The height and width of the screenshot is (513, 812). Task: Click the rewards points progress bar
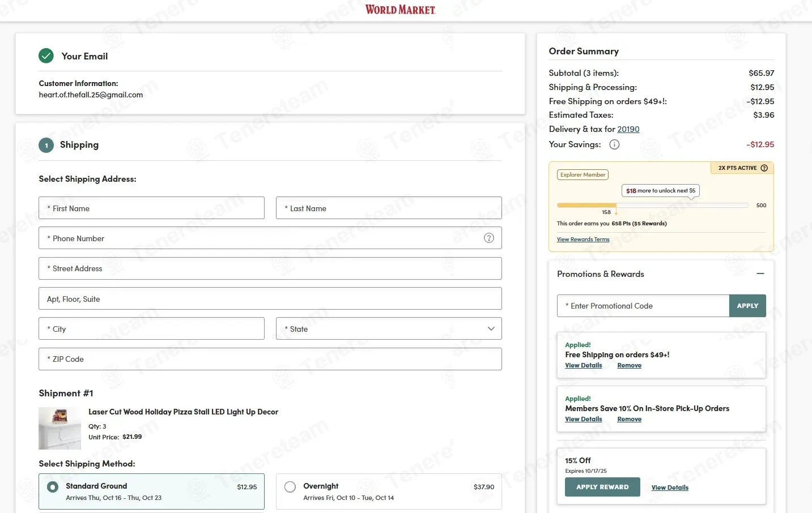pos(652,205)
